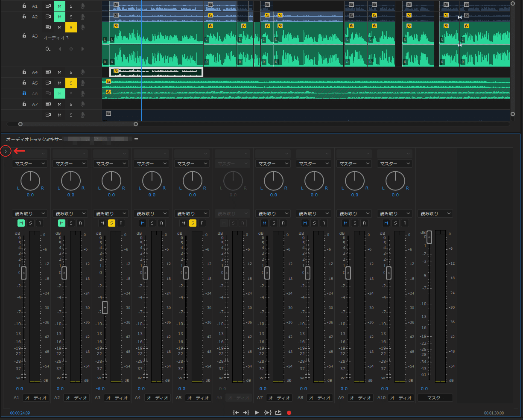The width and height of the screenshot is (523, 420).
Task: Turn off Solo on timeline track A3
Action: [71, 28]
